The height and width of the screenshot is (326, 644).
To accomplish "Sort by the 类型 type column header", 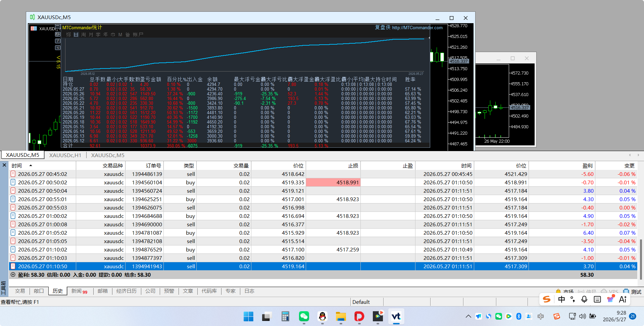I will click(180, 166).
